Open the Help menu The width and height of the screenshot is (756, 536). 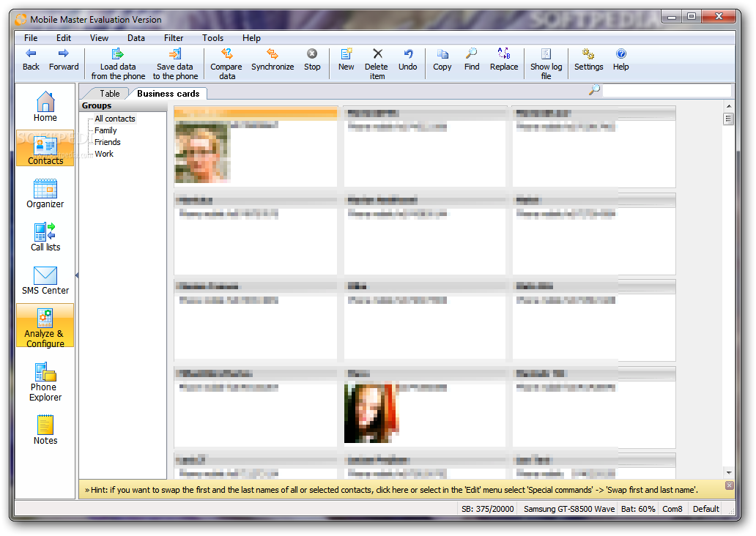click(251, 37)
